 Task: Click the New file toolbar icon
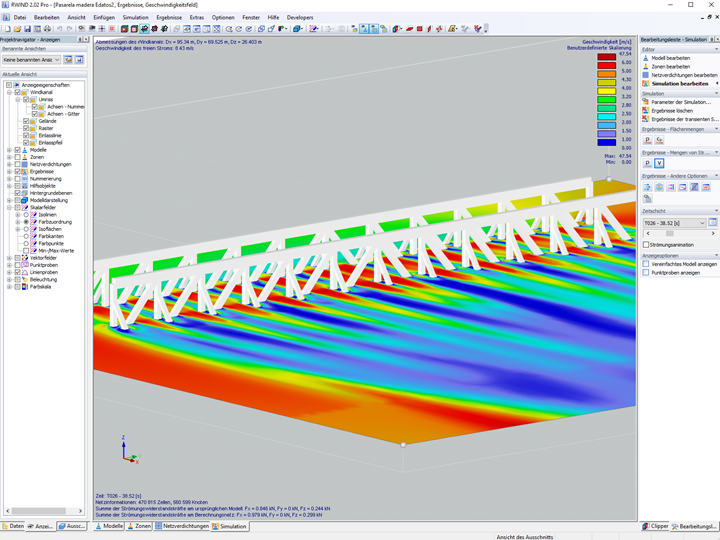(x=8, y=29)
